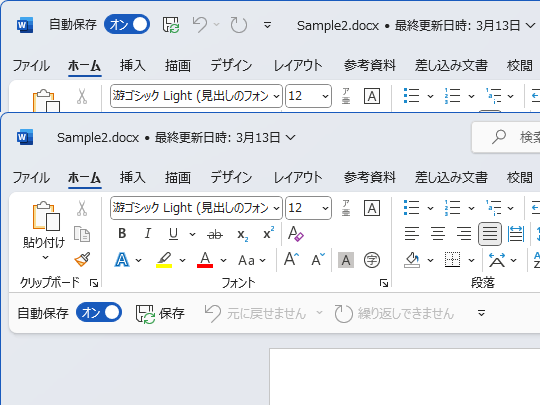The image size is (540, 405).
Task: Click enclosed characters 字 circle icon
Action: [x=372, y=260]
